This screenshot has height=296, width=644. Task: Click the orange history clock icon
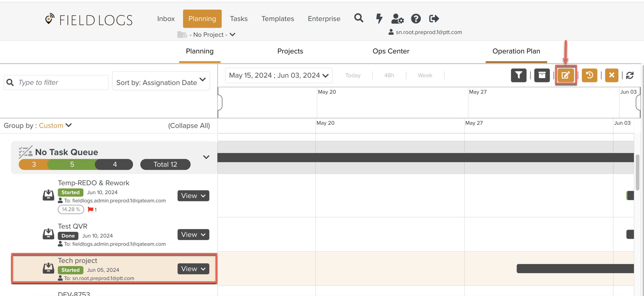coord(589,75)
